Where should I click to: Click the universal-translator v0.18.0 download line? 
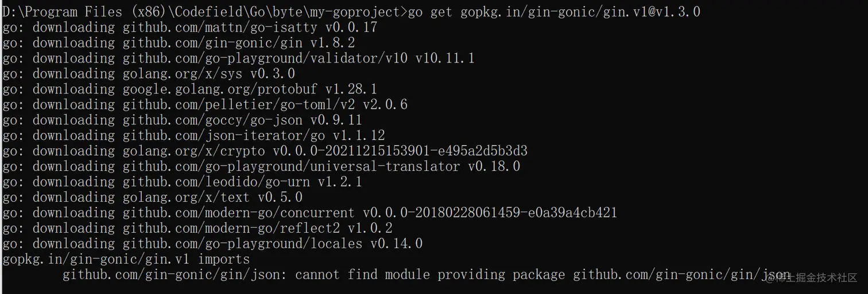(261, 166)
